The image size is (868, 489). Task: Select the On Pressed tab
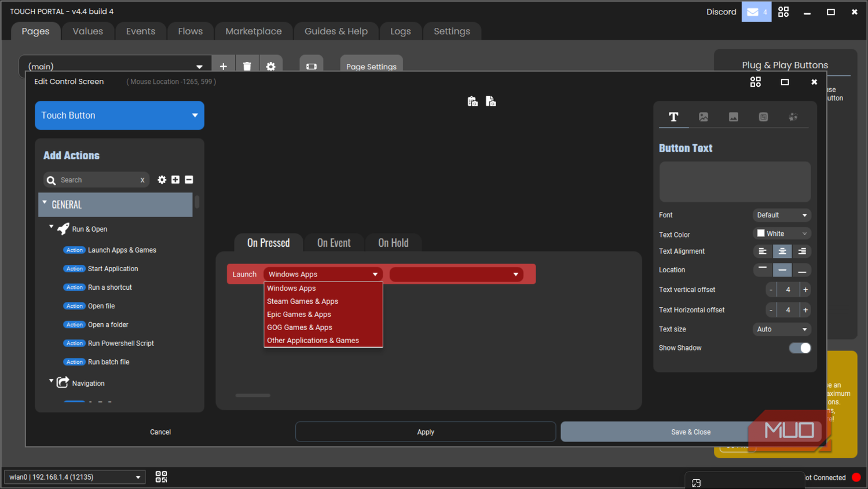268,243
